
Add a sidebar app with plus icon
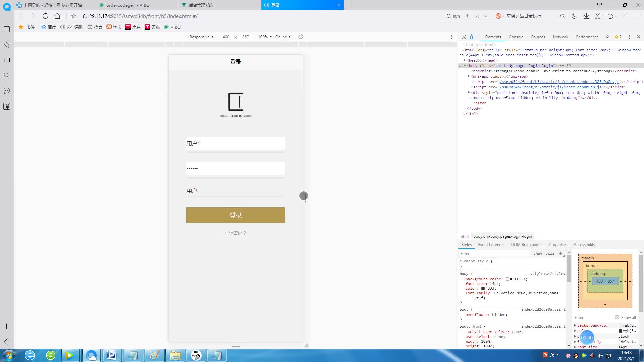coord(7,326)
